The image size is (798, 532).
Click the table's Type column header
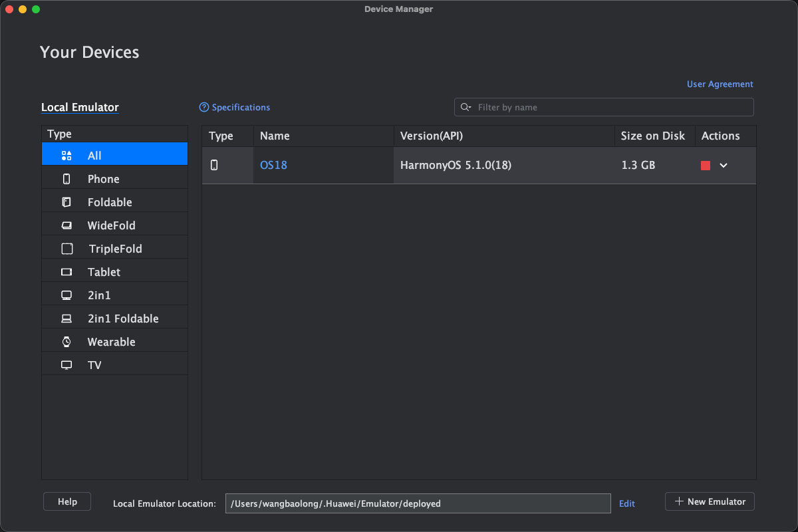(x=227, y=136)
